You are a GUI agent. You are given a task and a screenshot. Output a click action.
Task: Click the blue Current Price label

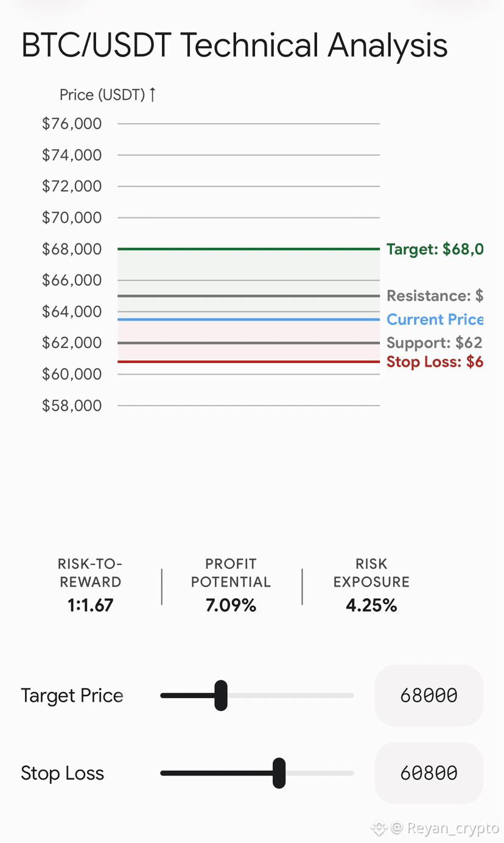pos(435,320)
